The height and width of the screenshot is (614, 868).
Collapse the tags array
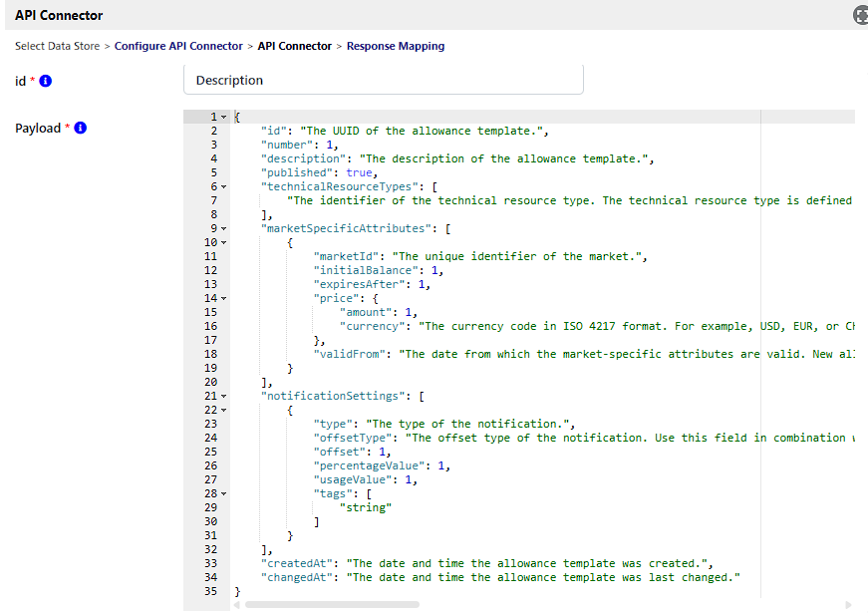pos(224,494)
